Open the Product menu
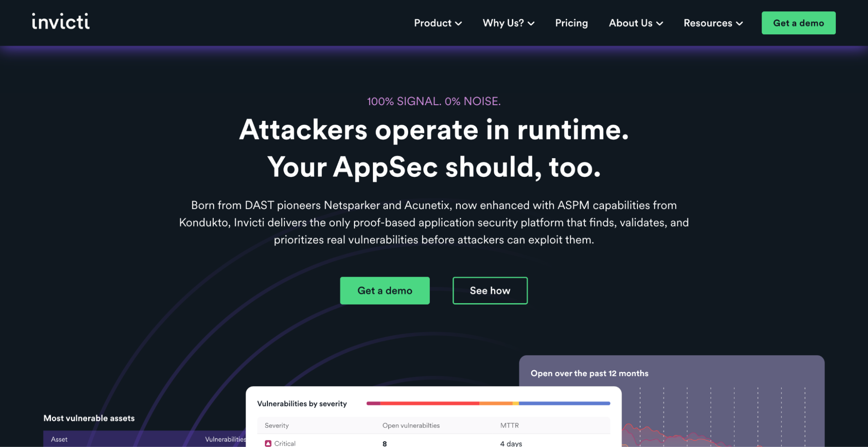This screenshot has width=868, height=447. pyautogui.click(x=438, y=23)
